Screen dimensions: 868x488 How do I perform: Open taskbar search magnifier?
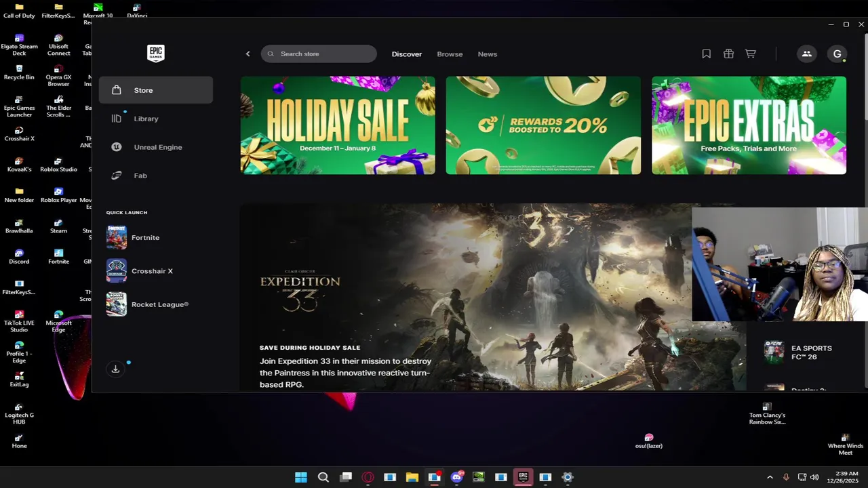coord(323,477)
